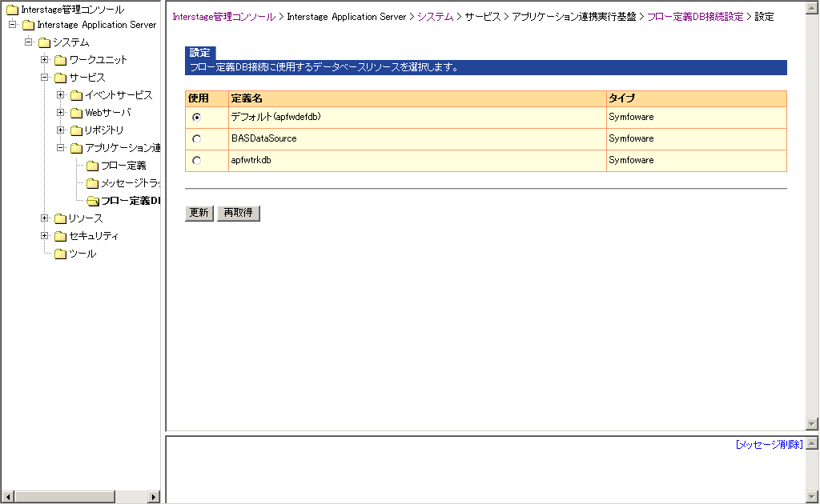Click the リポジトリ folder icon
The height and width of the screenshot is (504, 820).
76,130
